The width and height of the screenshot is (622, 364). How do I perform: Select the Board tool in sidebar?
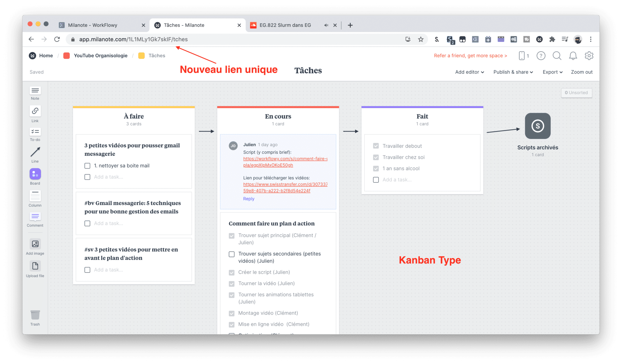35,177
